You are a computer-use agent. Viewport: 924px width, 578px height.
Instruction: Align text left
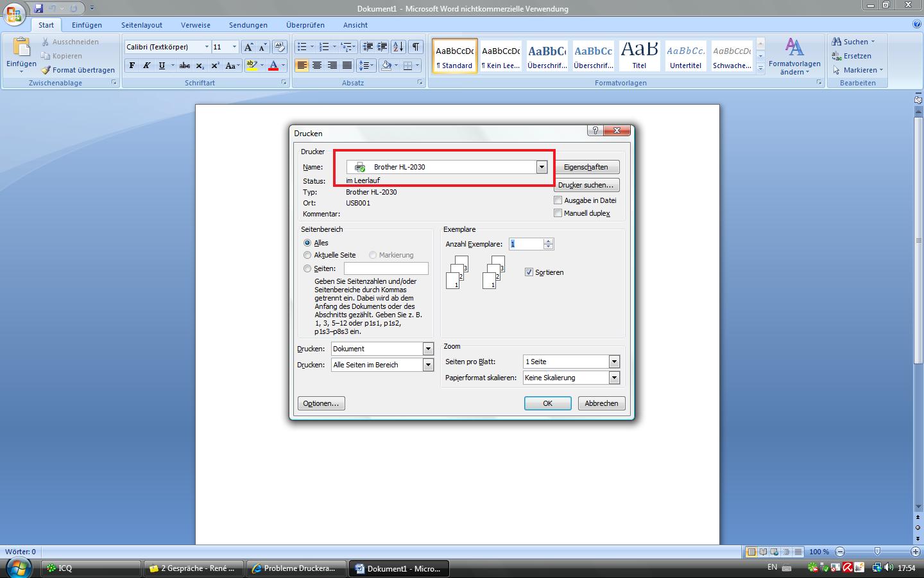[x=302, y=66]
